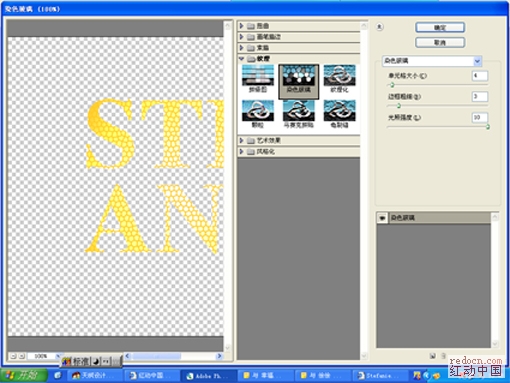Select the 拼缀图 patchwork filter thumbnail
The width and height of the screenshot is (510, 383).
[258, 79]
